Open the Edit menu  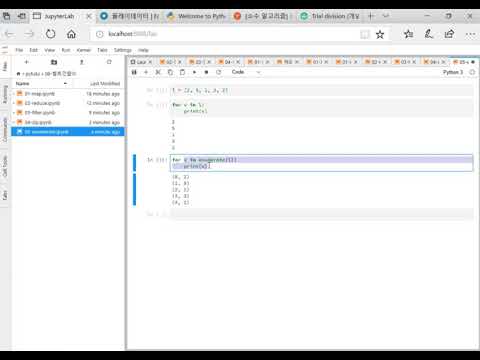click(x=34, y=50)
